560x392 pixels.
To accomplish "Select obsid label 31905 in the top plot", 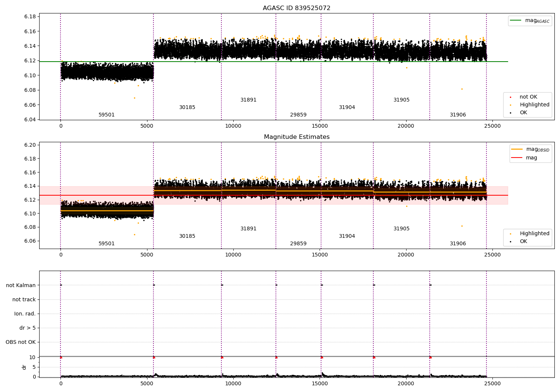I will coord(401,100).
